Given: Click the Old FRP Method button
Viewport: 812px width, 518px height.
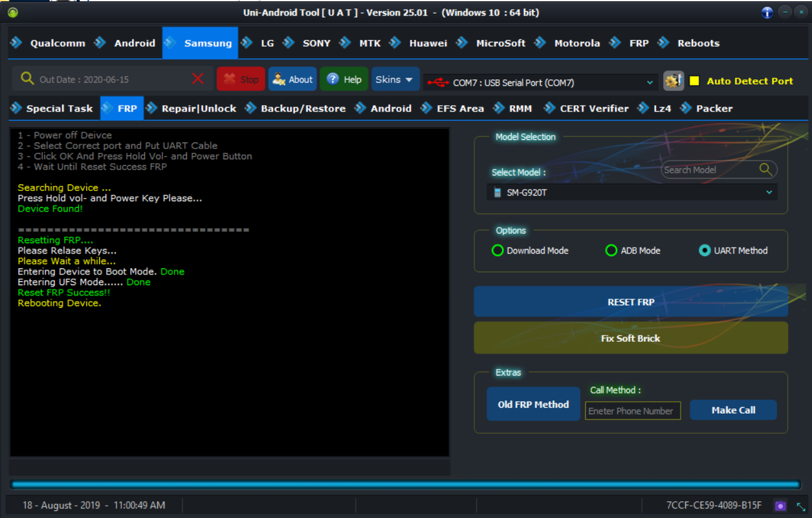Looking at the screenshot, I should [533, 404].
